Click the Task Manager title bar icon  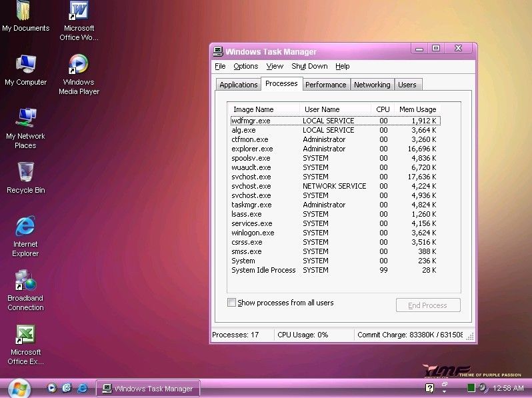[218, 51]
